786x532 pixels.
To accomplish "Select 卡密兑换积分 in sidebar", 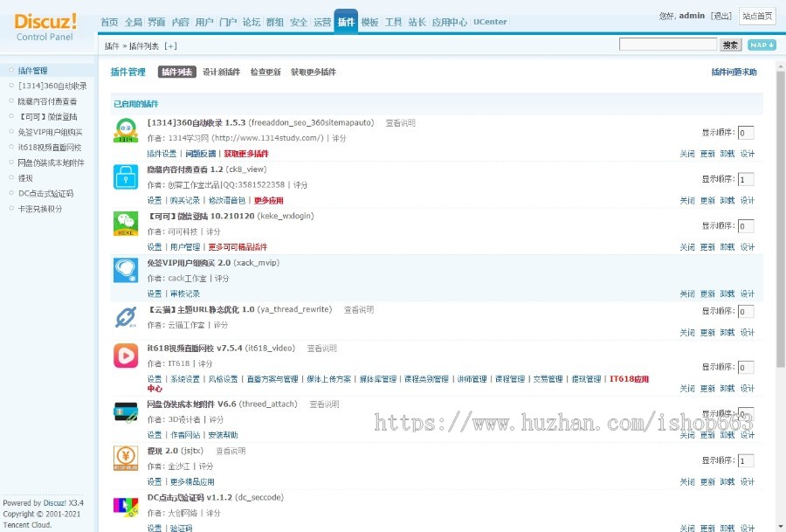I will click(40, 209).
